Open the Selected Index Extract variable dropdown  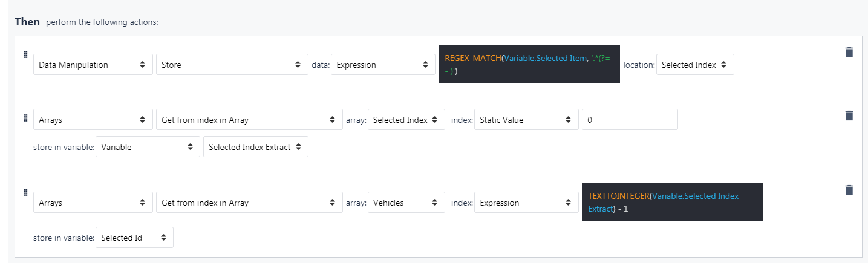coord(255,147)
